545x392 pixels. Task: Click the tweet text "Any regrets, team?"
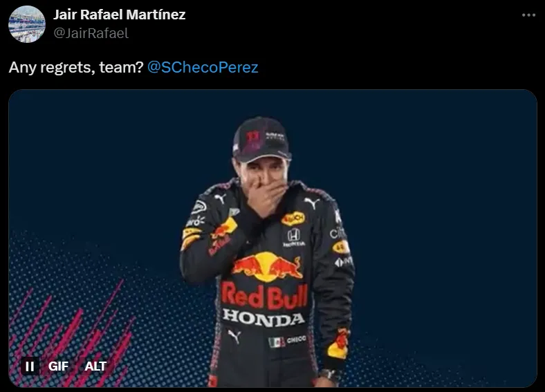(x=76, y=68)
